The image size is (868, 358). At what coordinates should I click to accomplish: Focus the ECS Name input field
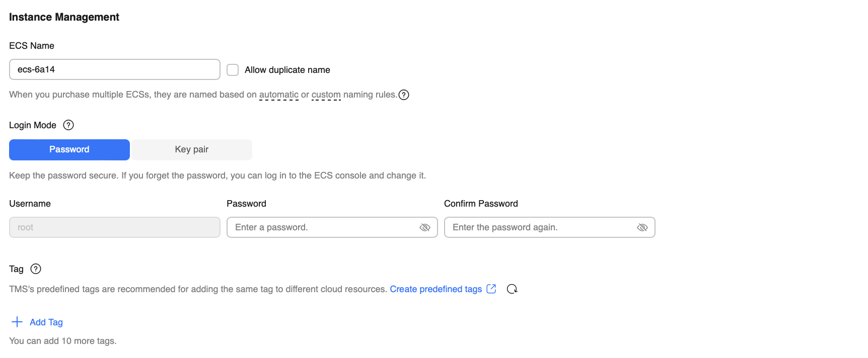tap(114, 69)
